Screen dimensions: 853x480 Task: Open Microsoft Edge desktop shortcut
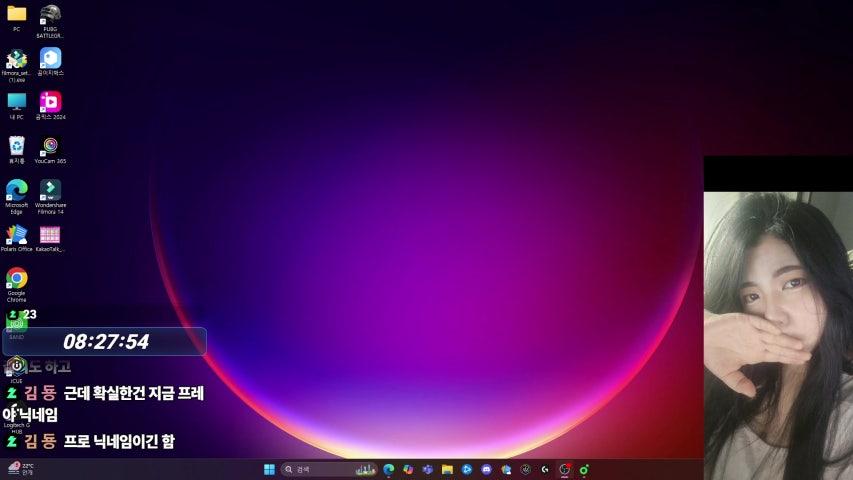tap(16, 196)
